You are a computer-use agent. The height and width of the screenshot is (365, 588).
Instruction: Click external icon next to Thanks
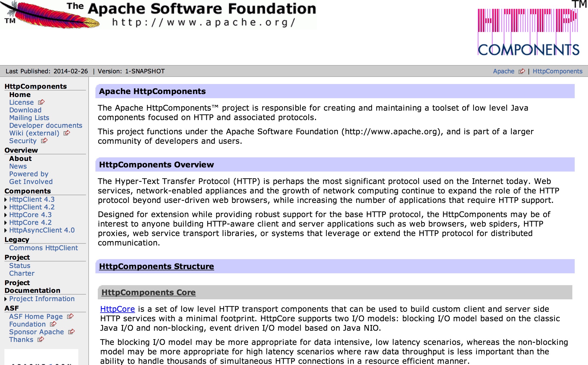41,339
